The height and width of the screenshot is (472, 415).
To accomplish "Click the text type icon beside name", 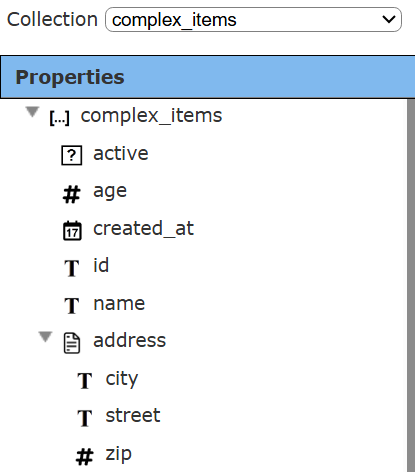I will pos(72,306).
